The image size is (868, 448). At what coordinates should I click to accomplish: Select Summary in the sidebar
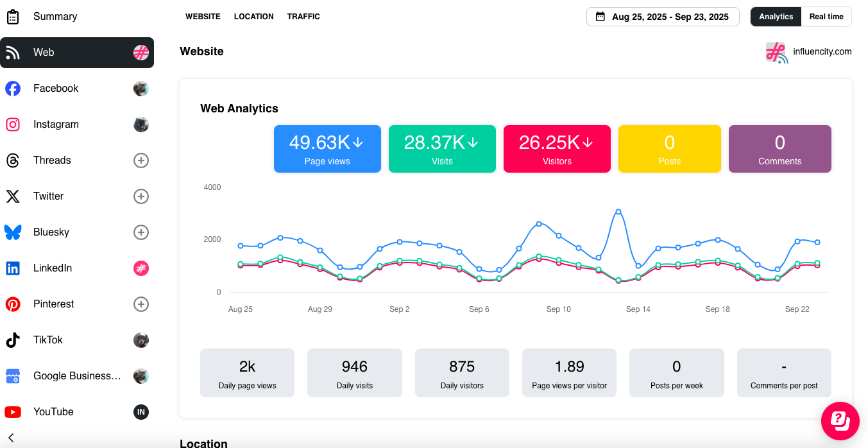pos(77,17)
